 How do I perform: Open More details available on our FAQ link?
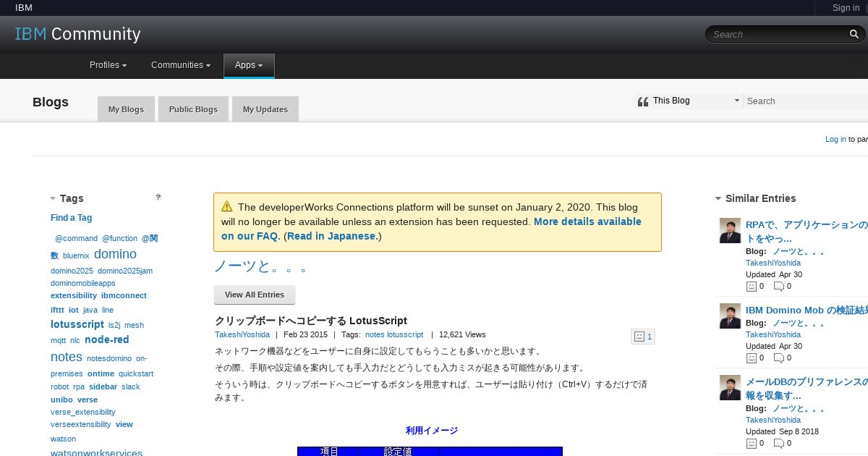[431, 229]
